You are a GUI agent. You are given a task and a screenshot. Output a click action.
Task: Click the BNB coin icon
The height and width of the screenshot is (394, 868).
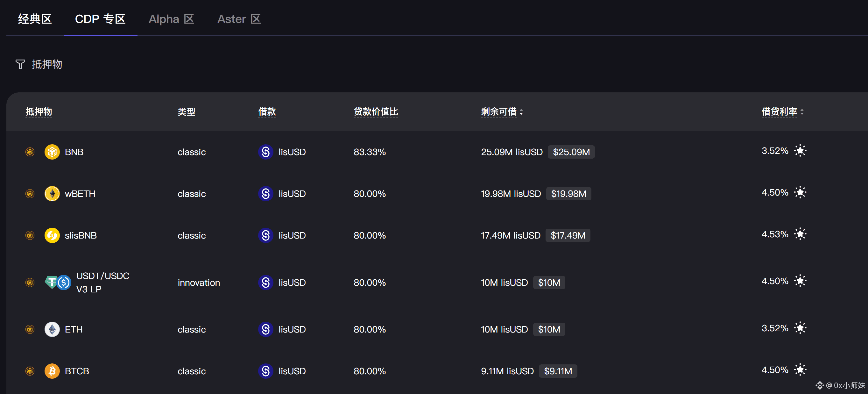(52, 152)
